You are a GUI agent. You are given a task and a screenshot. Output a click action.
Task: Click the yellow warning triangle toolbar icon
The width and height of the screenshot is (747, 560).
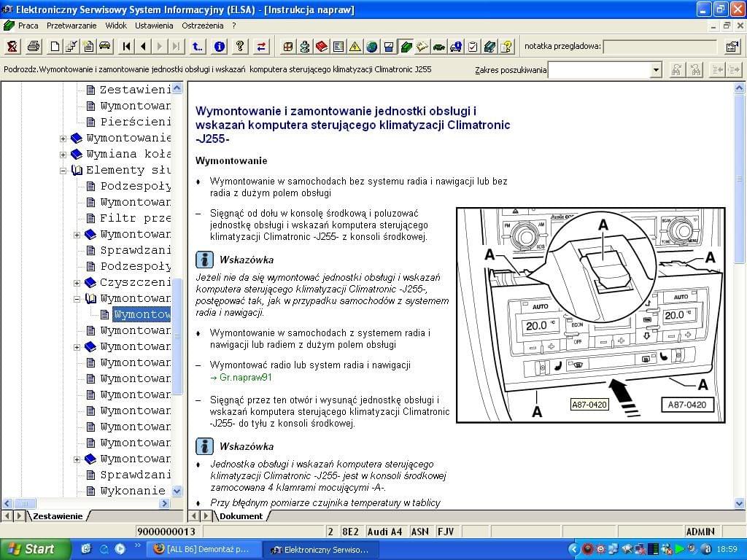355,46
